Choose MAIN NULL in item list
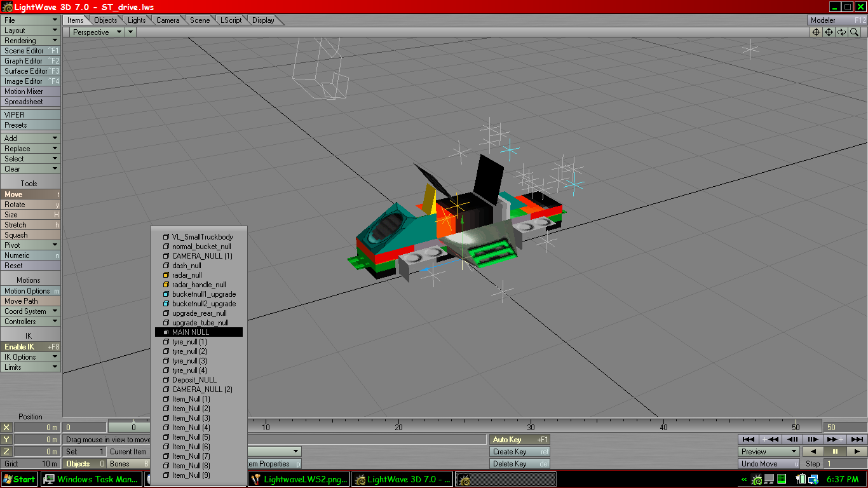868x488 pixels. 198,332
